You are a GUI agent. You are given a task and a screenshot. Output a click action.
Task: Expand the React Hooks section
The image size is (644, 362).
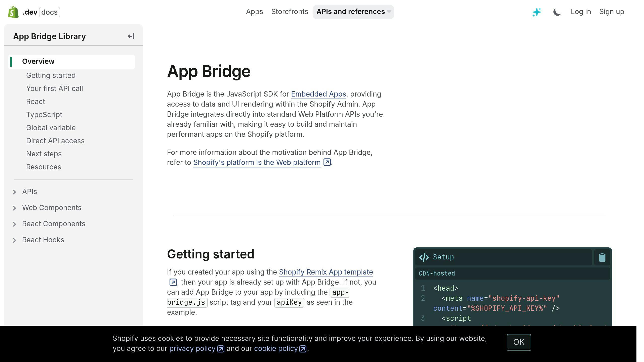(14, 240)
